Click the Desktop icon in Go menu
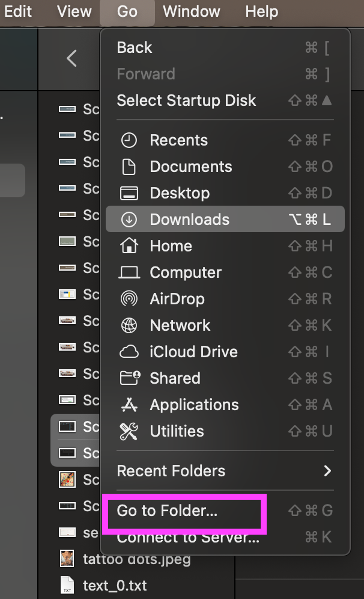The width and height of the screenshot is (364, 599). [x=129, y=193]
